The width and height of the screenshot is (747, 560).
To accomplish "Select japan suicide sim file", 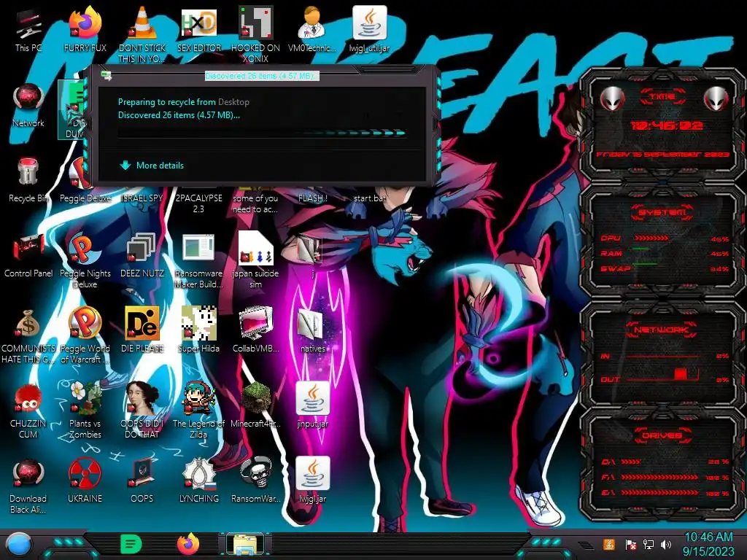I will pos(255,260).
